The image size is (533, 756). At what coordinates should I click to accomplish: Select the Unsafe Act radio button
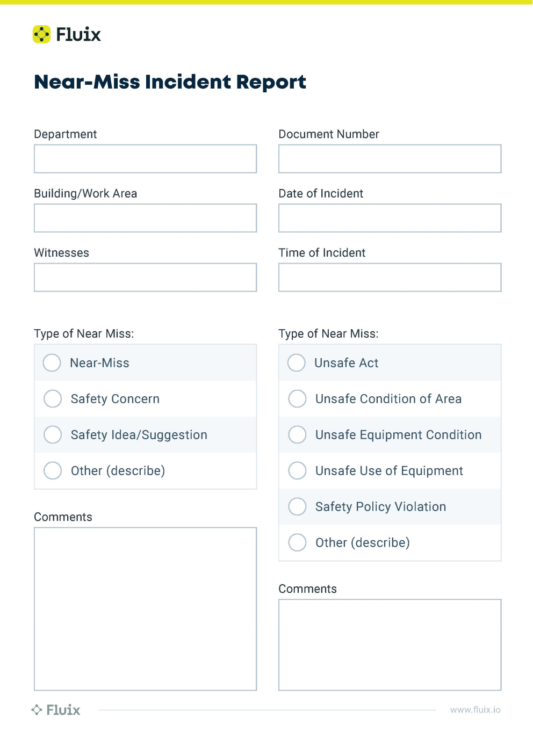tap(297, 363)
